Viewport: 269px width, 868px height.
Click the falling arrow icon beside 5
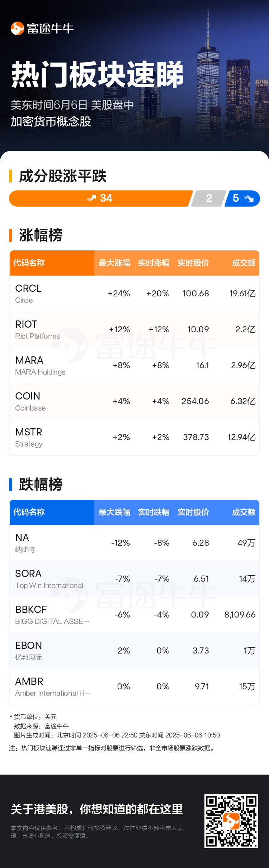tap(249, 198)
